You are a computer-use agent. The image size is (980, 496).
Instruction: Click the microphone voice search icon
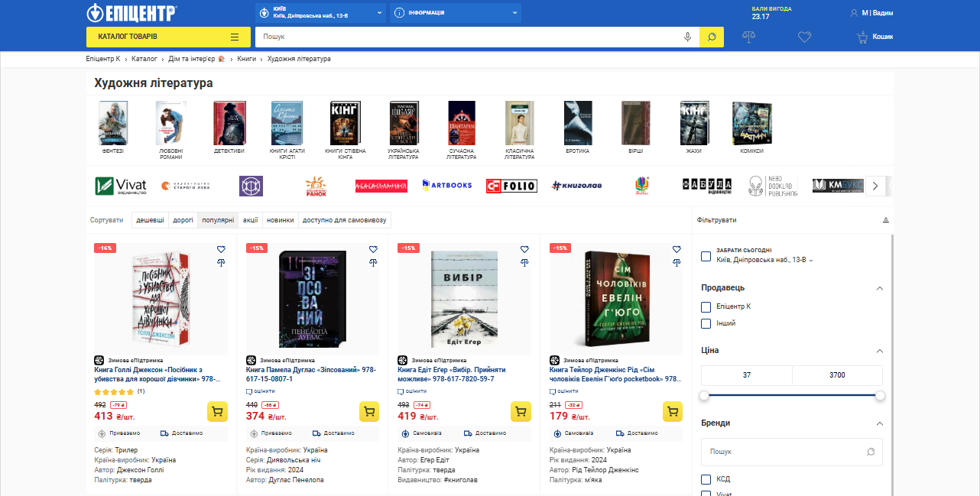[688, 37]
